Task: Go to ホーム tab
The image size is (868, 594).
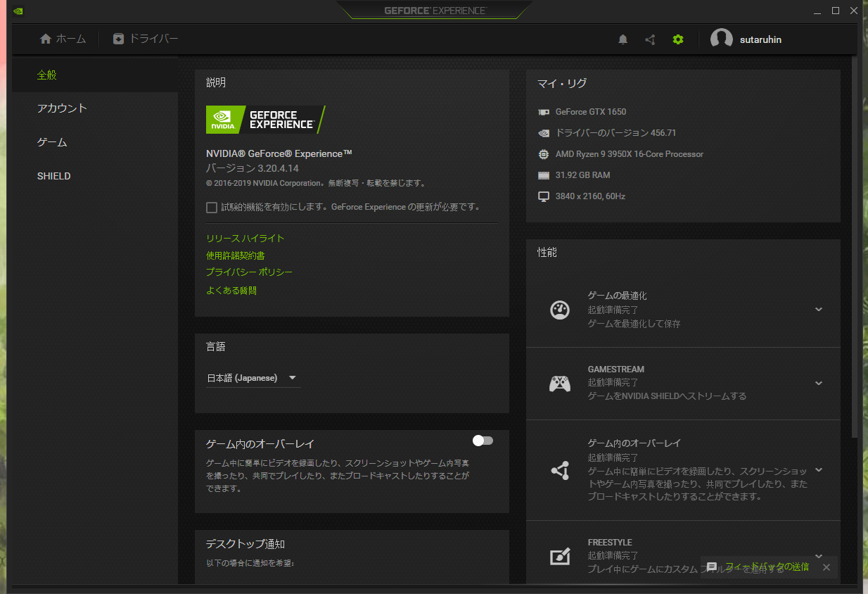Action: point(63,39)
